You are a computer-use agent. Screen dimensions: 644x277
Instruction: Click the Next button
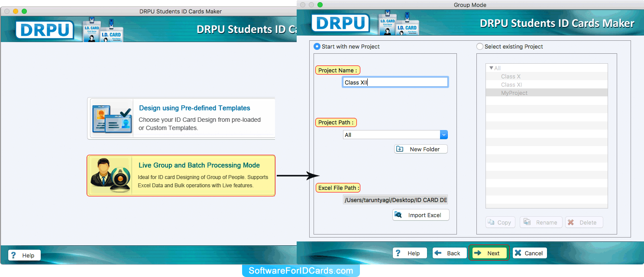click(x=489, y=253)
